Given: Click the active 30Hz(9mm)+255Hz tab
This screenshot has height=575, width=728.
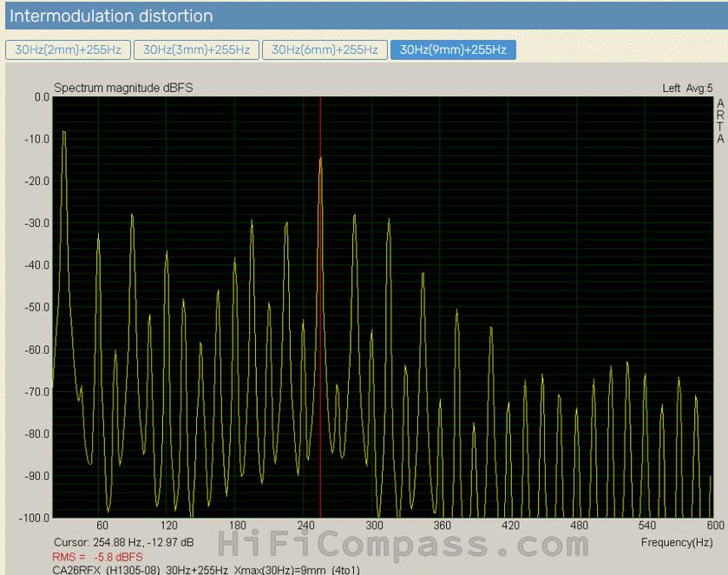Looking at the screenshot, I should tap(453, 49).
